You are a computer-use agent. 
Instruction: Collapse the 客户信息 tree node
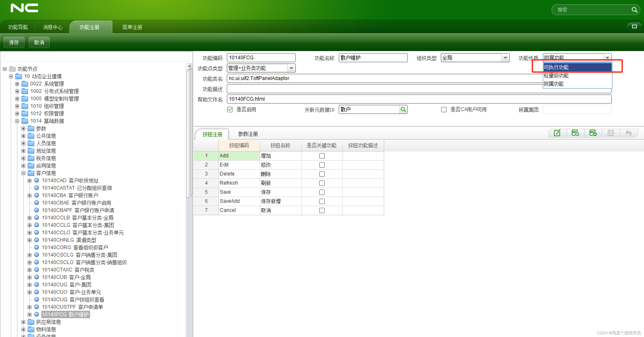coord(23,173)
